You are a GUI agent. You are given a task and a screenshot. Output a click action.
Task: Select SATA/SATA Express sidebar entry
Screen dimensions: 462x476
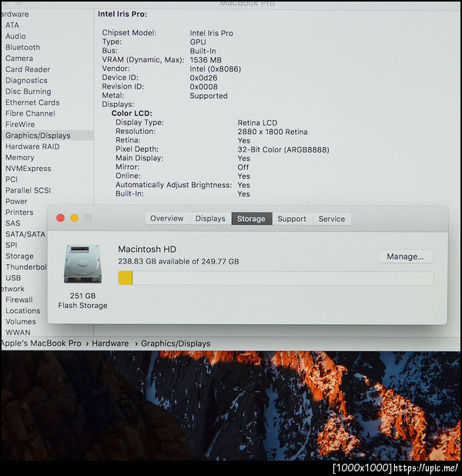pyautogui.click(x=25, y=234)
